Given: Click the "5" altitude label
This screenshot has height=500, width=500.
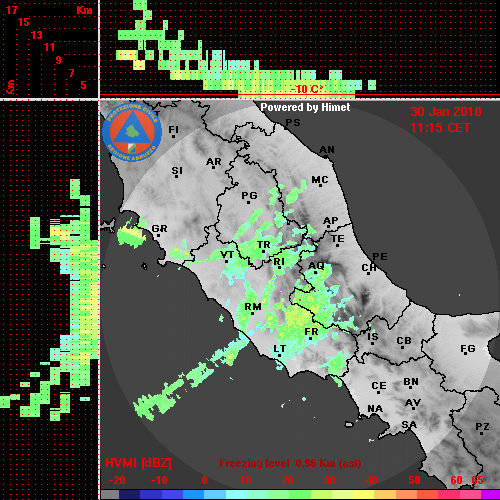Looking at the screenshot, I should point(83,85).
